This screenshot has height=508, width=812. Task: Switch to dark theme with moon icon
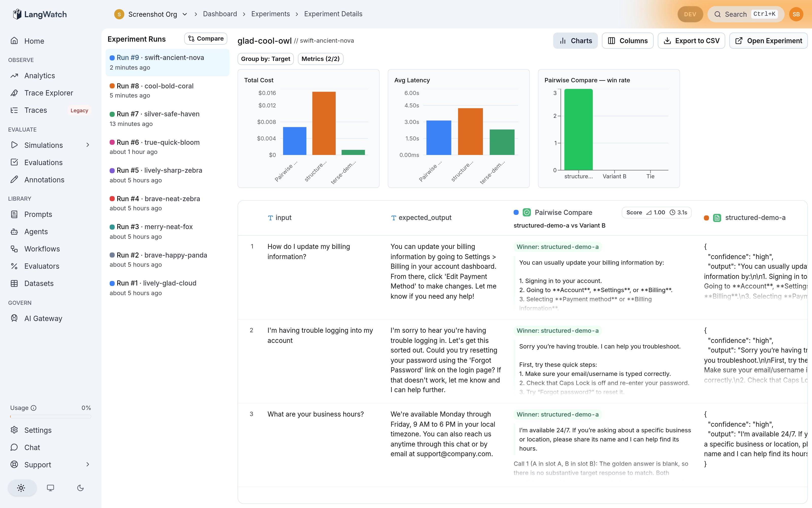pyautogui.click(x=80, y=488)
